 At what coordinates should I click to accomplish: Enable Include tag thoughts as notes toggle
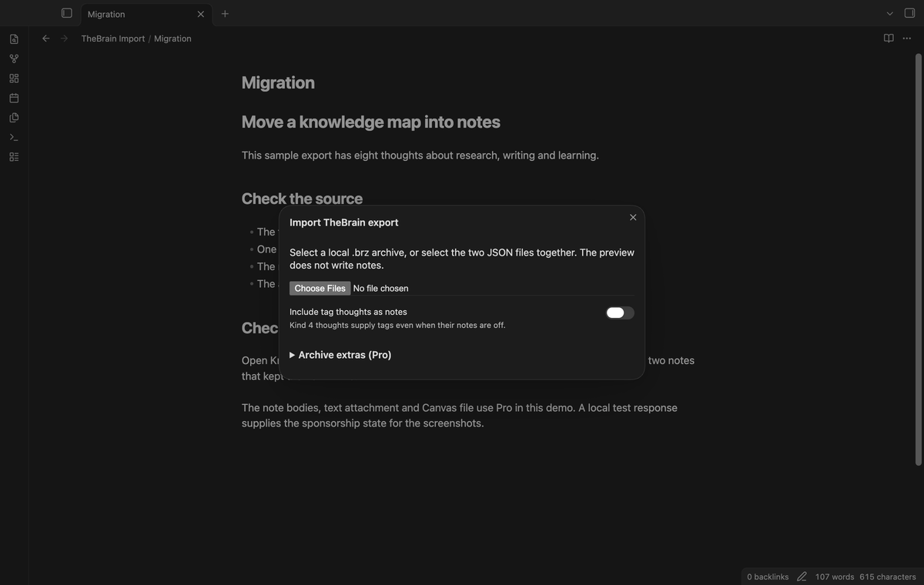click(x=620, y=313)
